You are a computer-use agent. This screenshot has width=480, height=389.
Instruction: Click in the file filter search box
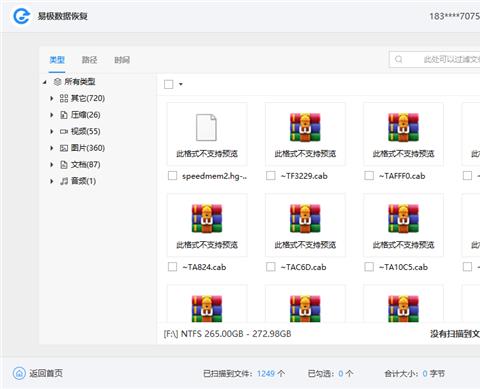[x=435, y=59]
